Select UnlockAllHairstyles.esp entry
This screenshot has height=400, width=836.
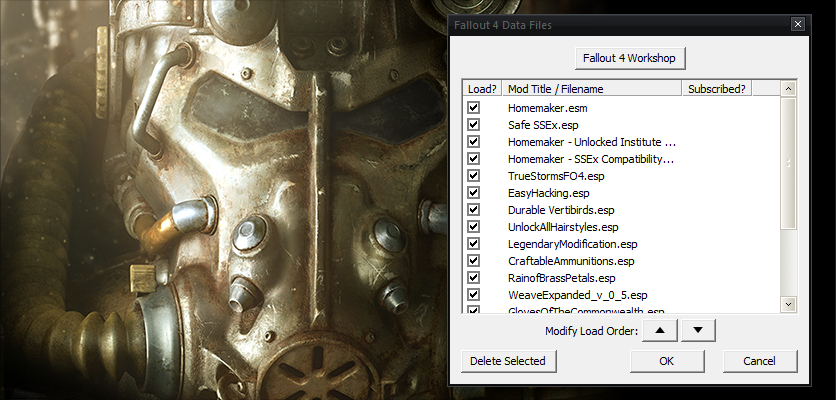[563, 227]
